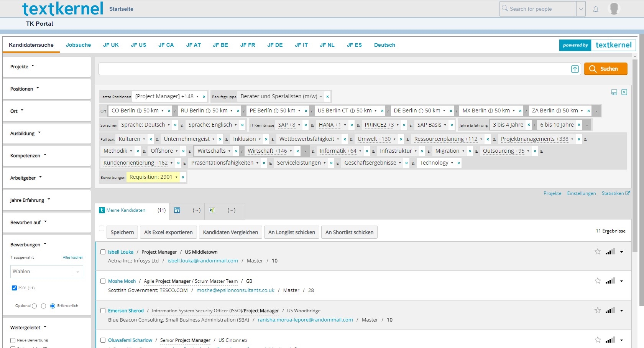Click the Alles löschen link
This screenshot has height=348, width=644.
tap(73, 257)
